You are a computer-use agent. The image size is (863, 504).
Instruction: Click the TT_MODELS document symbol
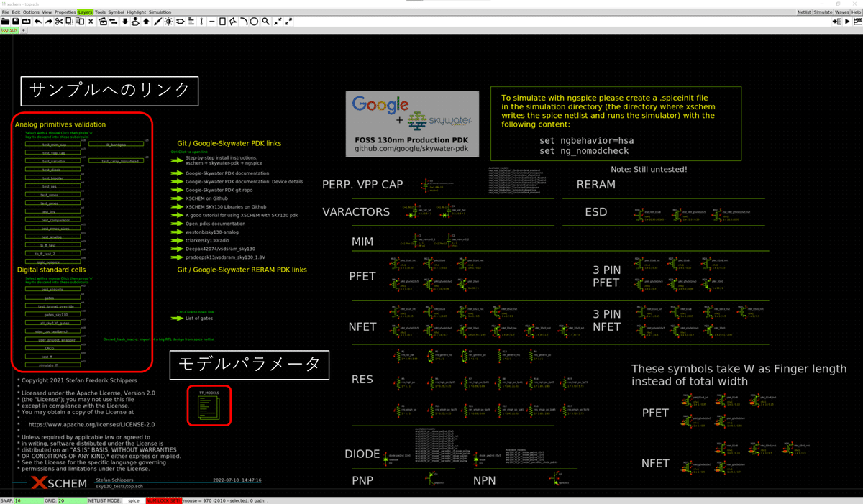[209, 406]
